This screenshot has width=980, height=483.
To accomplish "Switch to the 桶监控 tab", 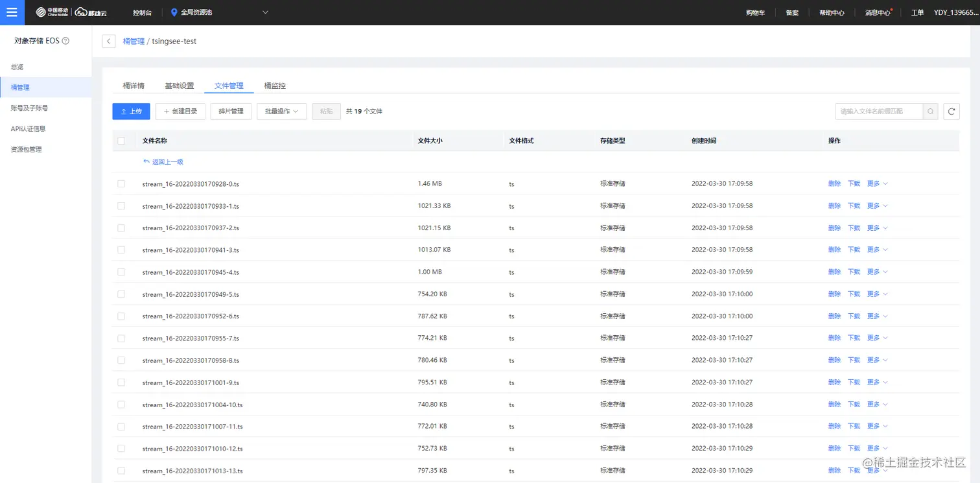I will coord(275,86).
